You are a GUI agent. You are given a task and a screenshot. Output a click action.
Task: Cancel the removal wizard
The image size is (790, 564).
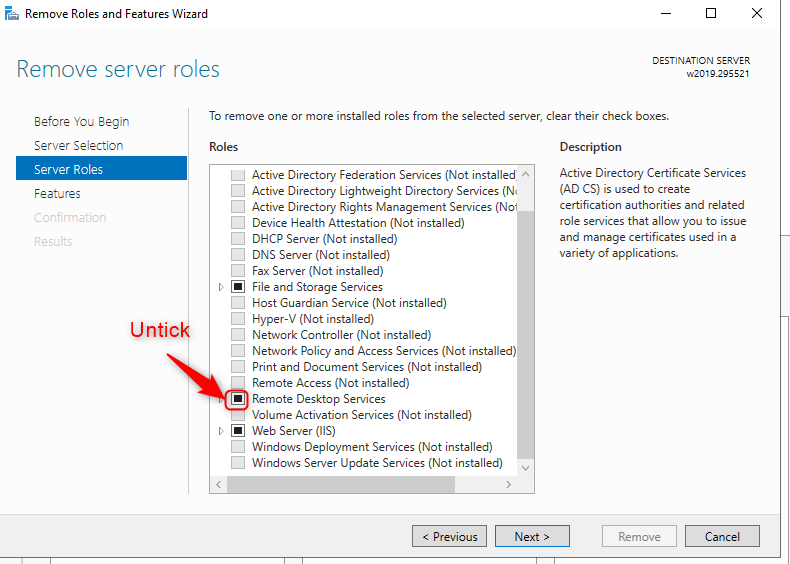point(722,536)
